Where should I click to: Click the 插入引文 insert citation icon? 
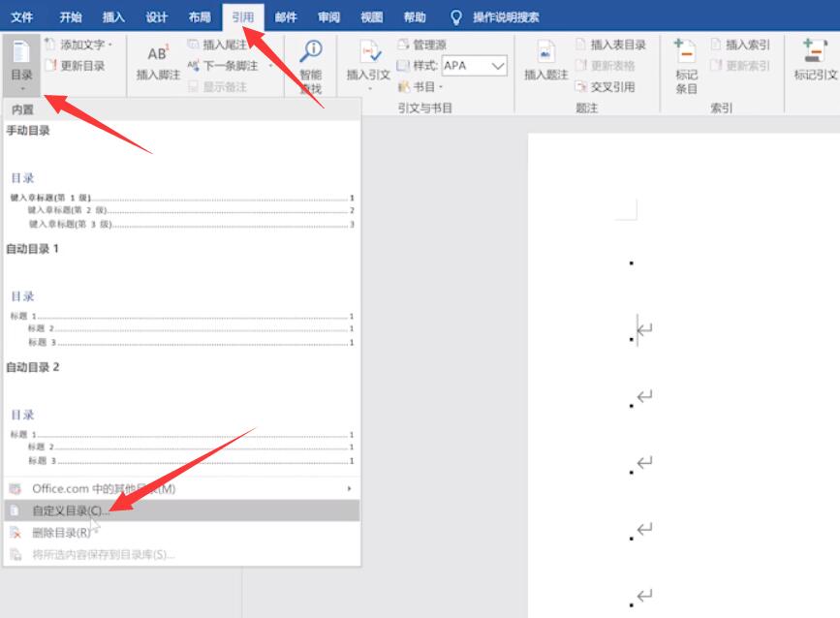pos(370,52)
